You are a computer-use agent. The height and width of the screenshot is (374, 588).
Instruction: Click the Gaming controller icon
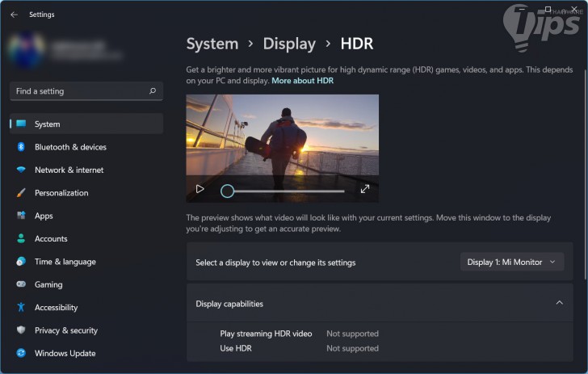point(21,284)
